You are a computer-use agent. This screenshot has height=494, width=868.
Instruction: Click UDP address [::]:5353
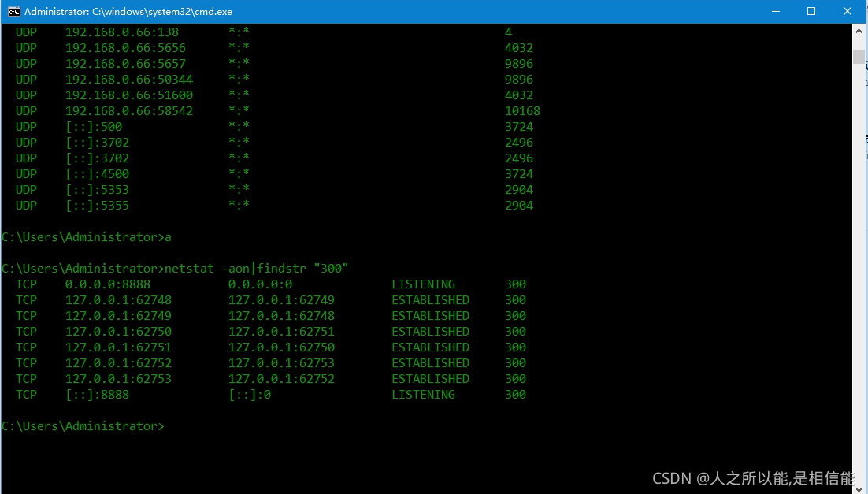pyautogui.click(x=98, y=190)
